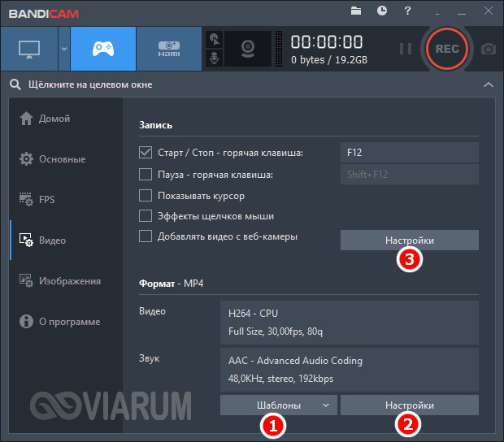Click the Изображения sidebar icon
Image resolution: width=504 pixels, height=442 pixels.
[26, 281]
